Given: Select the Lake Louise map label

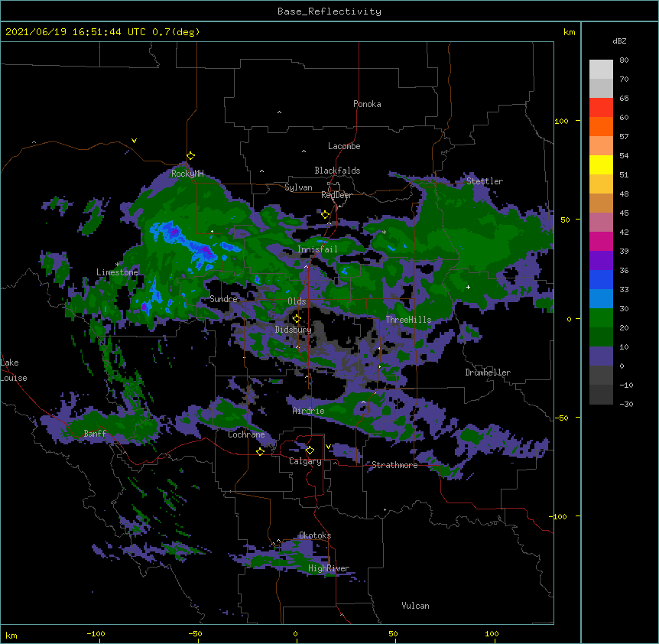Looking at the screenshot, I should [14, 370].
